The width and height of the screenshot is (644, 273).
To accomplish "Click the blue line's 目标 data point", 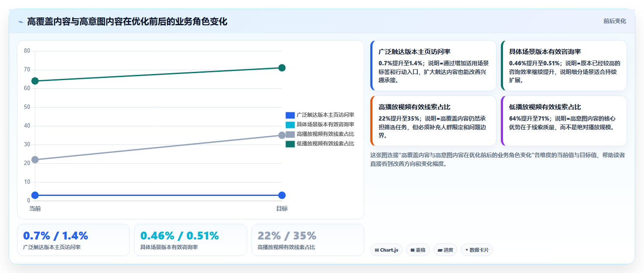I will point(282,195).
